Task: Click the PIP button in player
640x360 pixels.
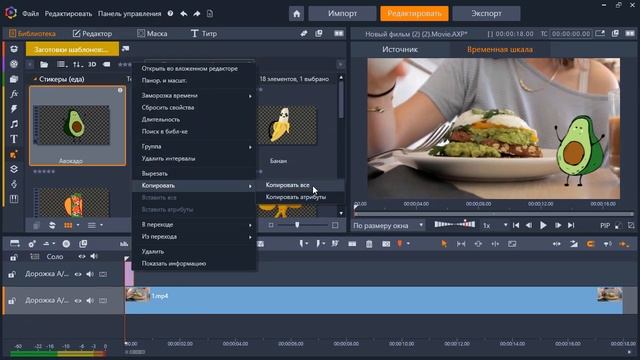Action: point(605,225)
